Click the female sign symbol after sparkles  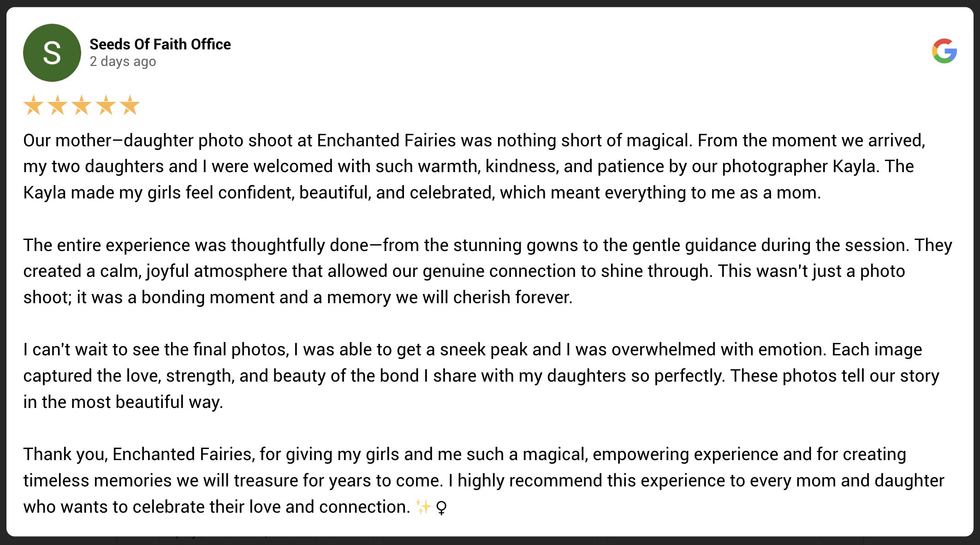point(441,508)
